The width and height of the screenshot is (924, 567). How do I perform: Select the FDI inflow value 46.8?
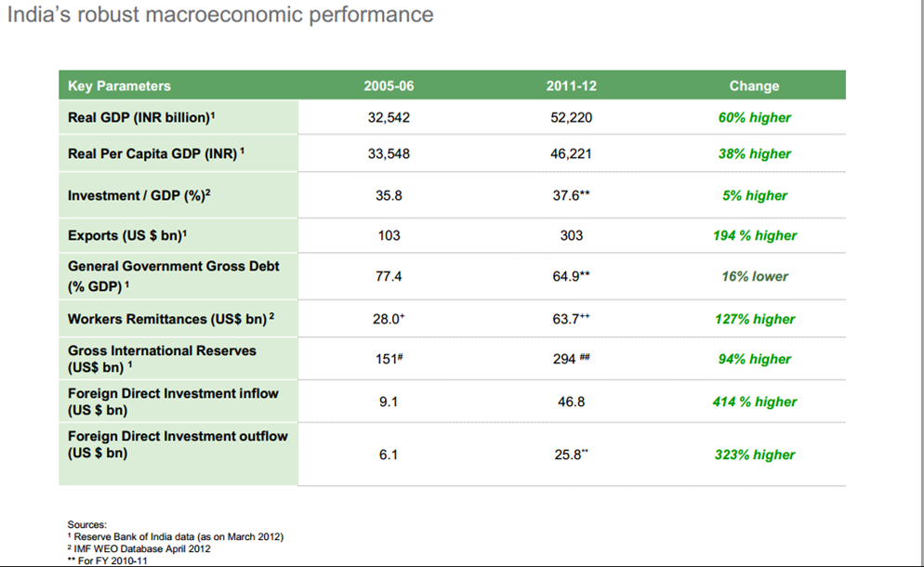(x=571, y=402)
